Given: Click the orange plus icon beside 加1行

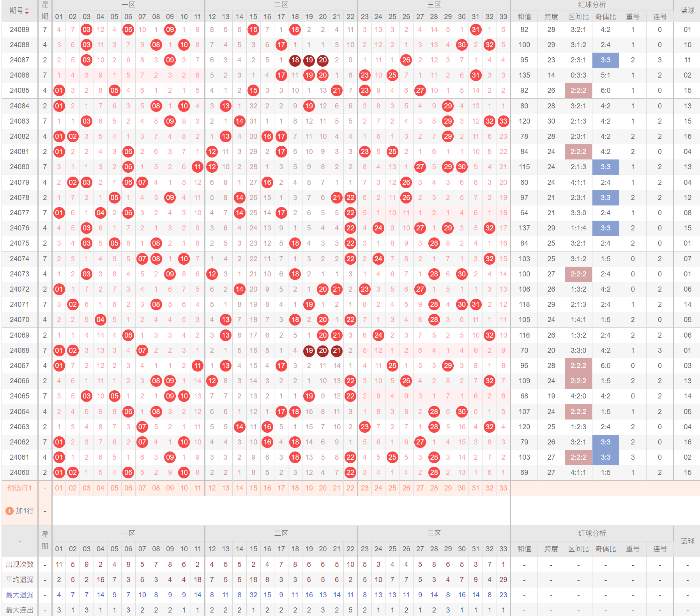Looking at the screenshot, I should click(10, 511).
